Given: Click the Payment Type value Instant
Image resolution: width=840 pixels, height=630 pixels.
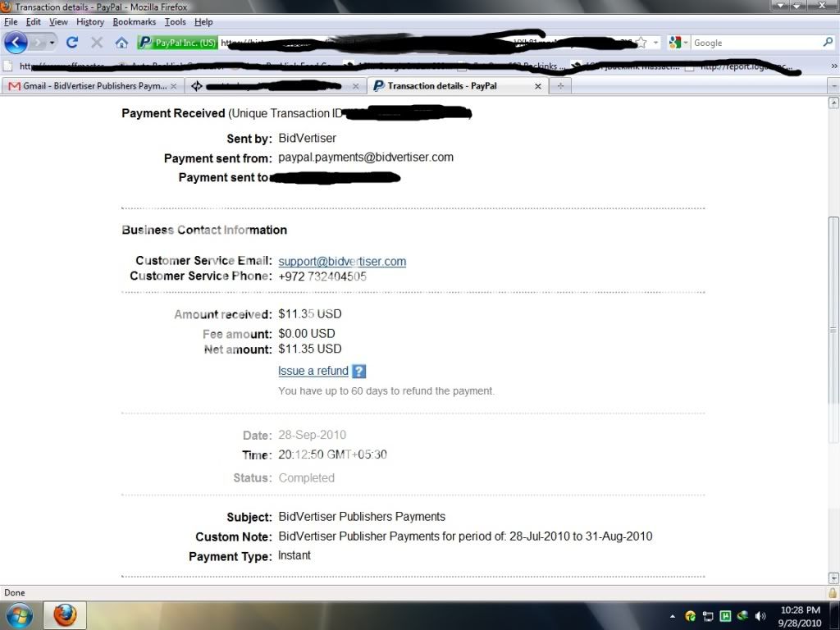Looking at the screenshot, I should coord(294,555).
